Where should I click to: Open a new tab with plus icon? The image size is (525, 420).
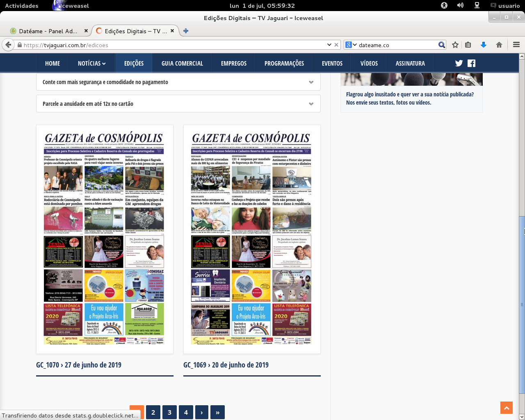[186, 31]
